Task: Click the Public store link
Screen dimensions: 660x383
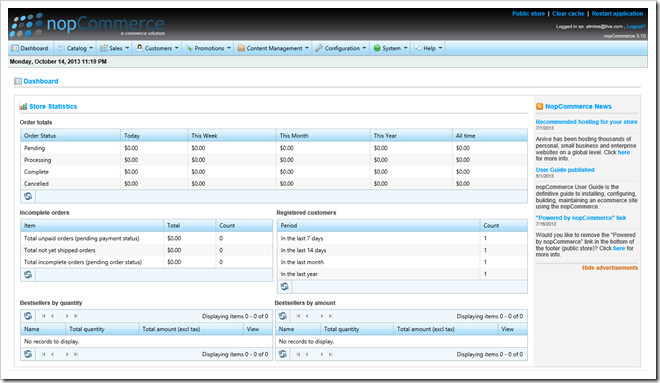Action: click(x=528, y=14)
